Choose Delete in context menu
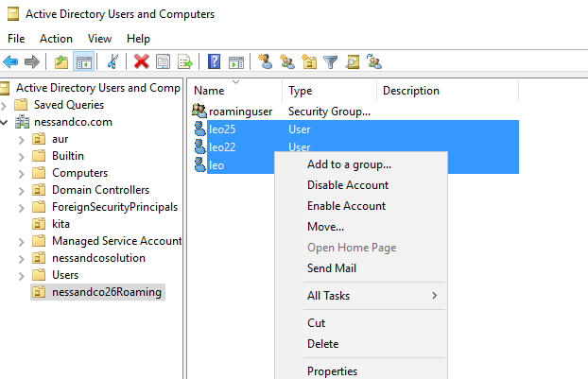The image size is (588, 379). coord(361,344)
